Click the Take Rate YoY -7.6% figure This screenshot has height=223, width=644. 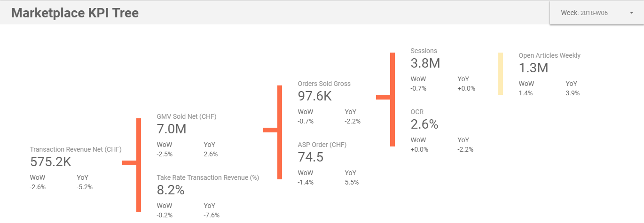point(212,215)
